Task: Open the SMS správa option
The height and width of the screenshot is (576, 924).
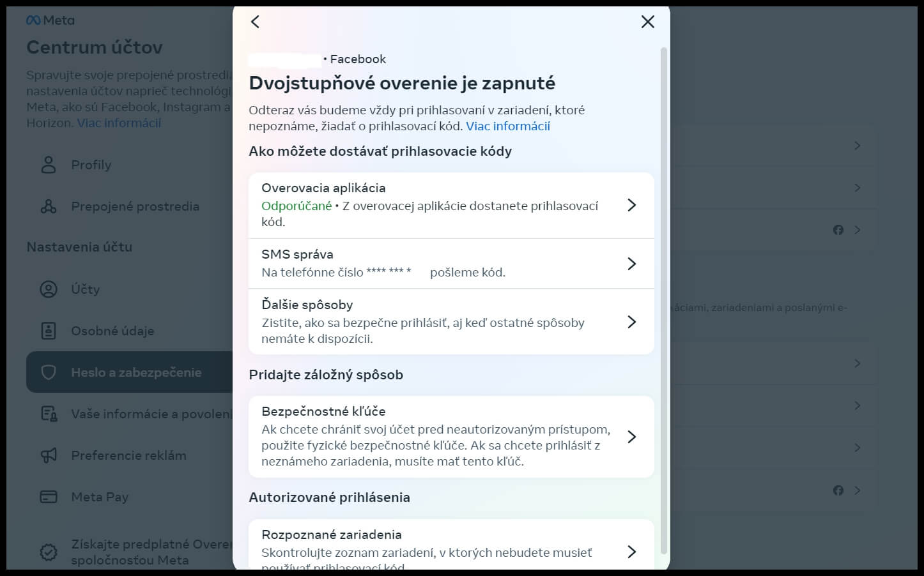Action: point(451,264)
